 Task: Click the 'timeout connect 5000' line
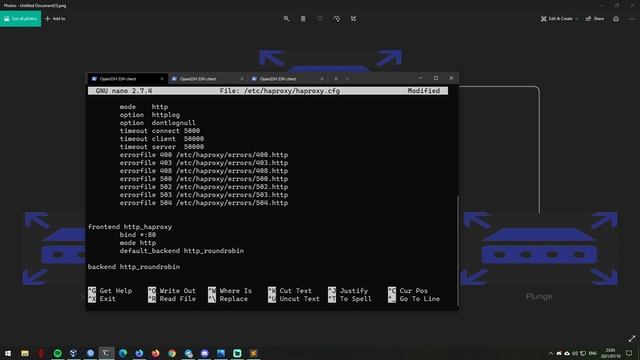pos(160,131)
